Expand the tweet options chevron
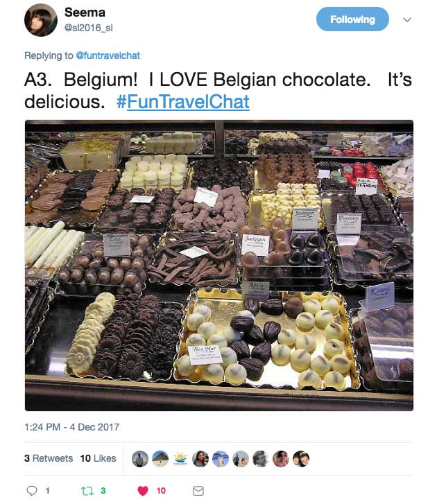Image resolution: width=437 pixels, height=504 pixels. click(407, 19)
